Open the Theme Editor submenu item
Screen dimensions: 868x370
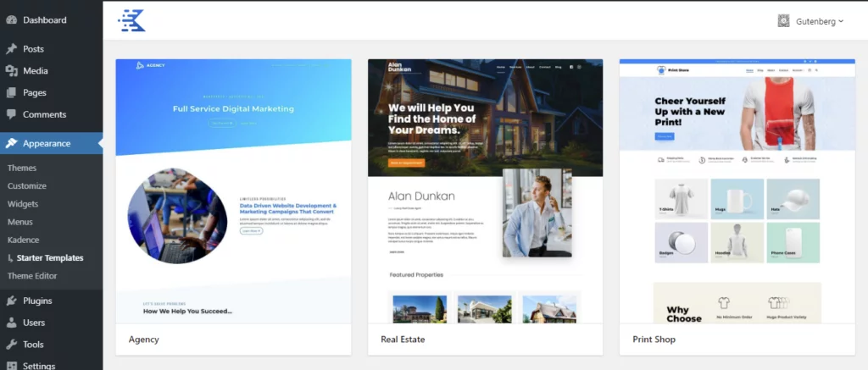32,275
